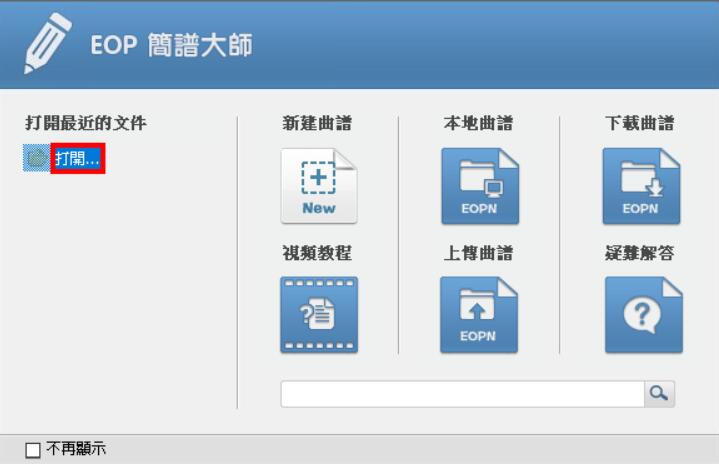
Task: Click the EOP 簡譜大師 title text
Action: (x=171, y=45)
